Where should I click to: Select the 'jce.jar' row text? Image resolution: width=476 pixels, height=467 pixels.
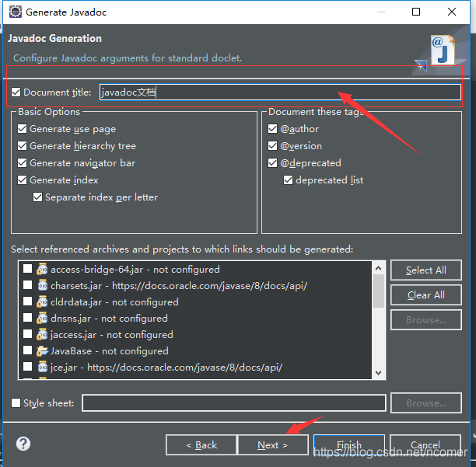pyautogui.click(x=166, y=368)
